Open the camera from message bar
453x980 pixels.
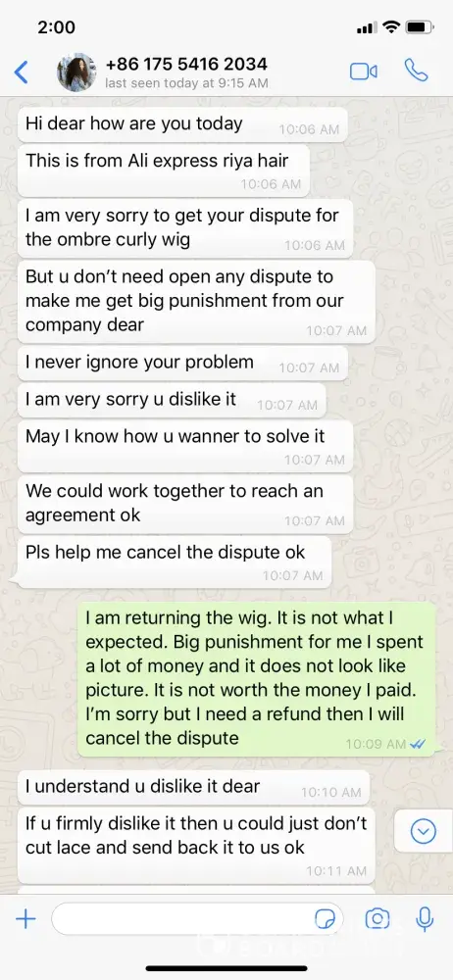tap(377, 919)
